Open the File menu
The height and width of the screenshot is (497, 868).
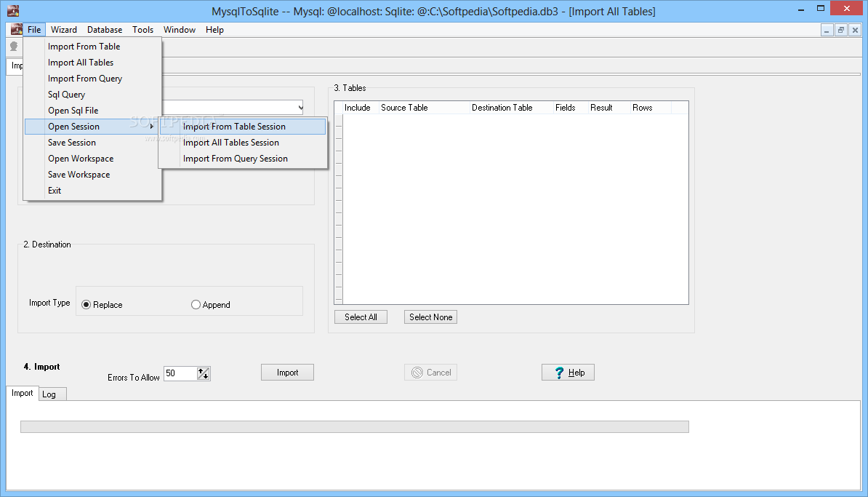pos(34,30)
